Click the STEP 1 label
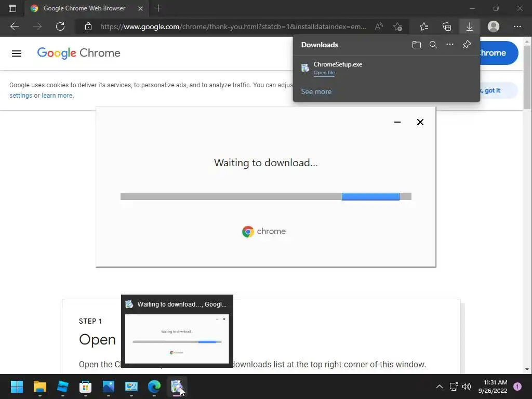Image resolution: width=532 pixels, height=399 pixels. click(90, 321)
